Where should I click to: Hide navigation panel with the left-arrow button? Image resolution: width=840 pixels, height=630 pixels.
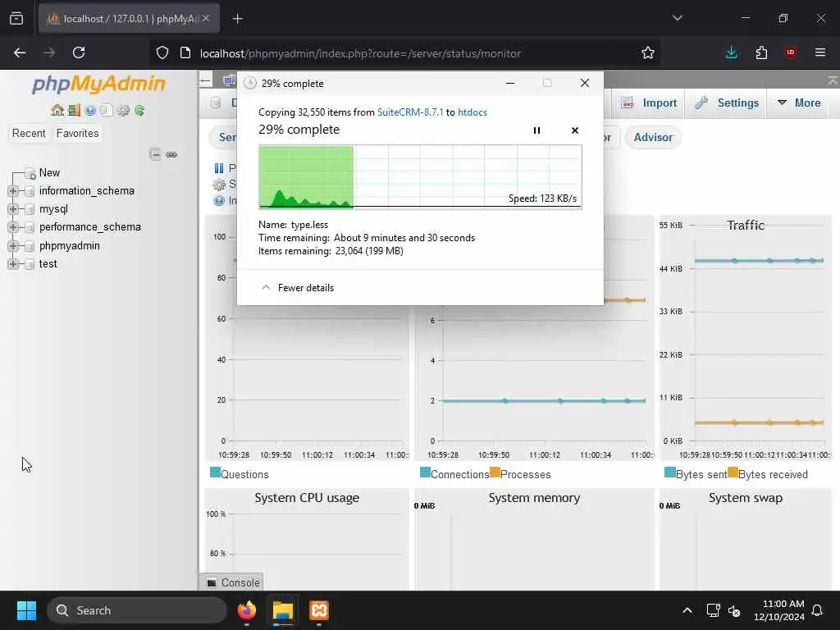click(206, 81)
